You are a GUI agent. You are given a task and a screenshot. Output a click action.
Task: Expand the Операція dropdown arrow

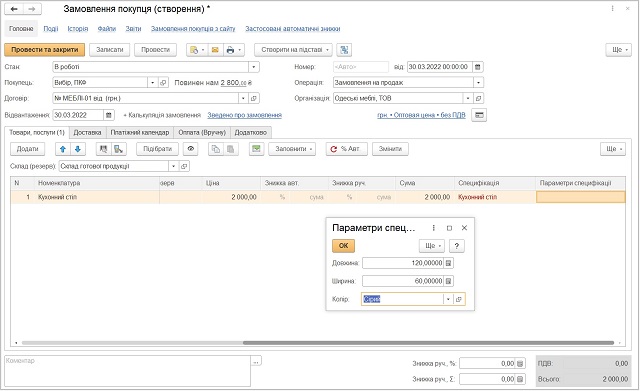tap(478, 82)
